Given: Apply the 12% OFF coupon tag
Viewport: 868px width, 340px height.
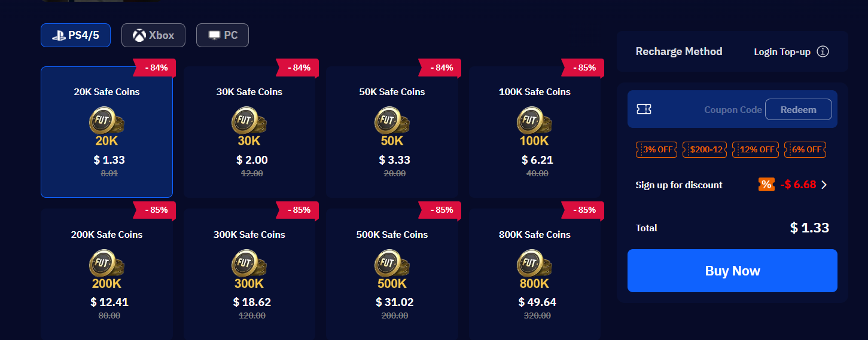Looking at the screenshot, I should 756,149.
